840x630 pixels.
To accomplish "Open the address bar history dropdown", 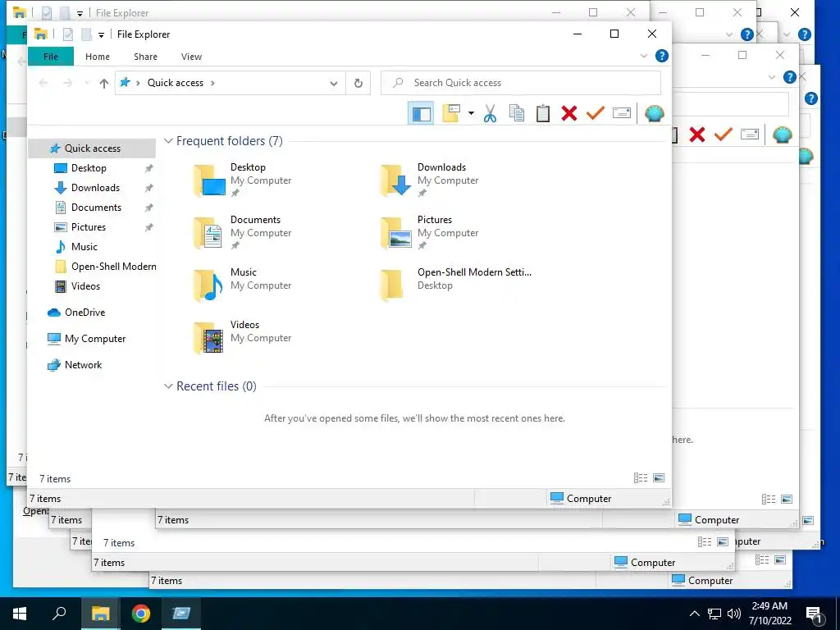I will click(334, 84).
